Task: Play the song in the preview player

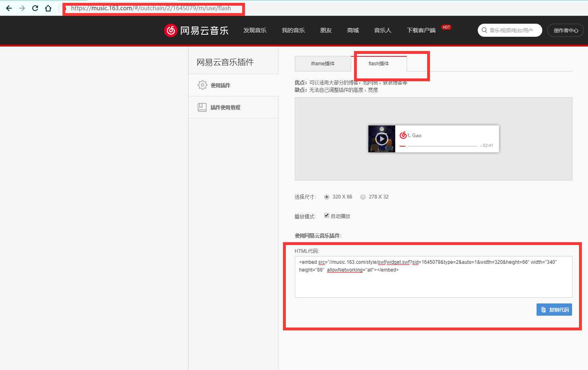Action: 382,139
